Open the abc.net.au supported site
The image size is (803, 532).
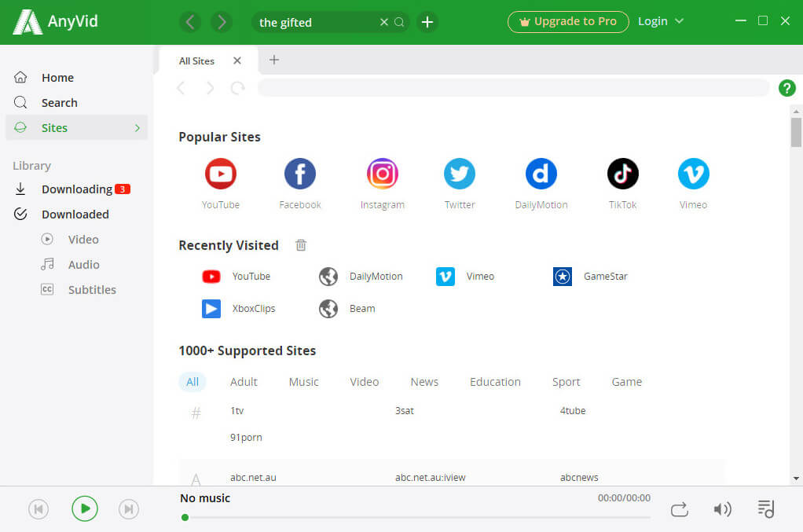coord(253,477)
